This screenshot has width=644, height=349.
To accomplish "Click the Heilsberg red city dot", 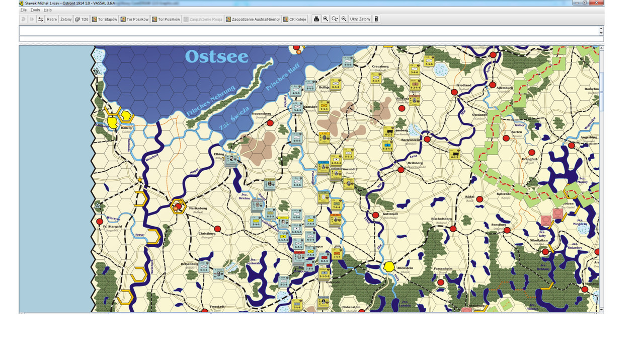I will [401, 170].
